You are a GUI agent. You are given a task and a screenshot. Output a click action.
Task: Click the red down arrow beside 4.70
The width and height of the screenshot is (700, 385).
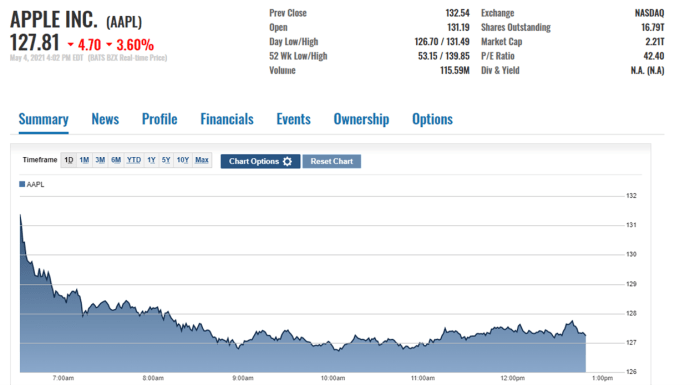(71, 45)
